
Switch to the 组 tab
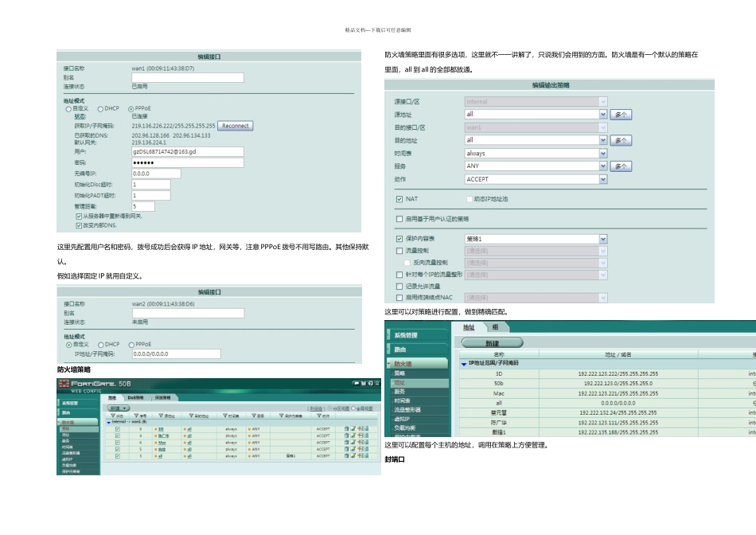coord(496,327)
